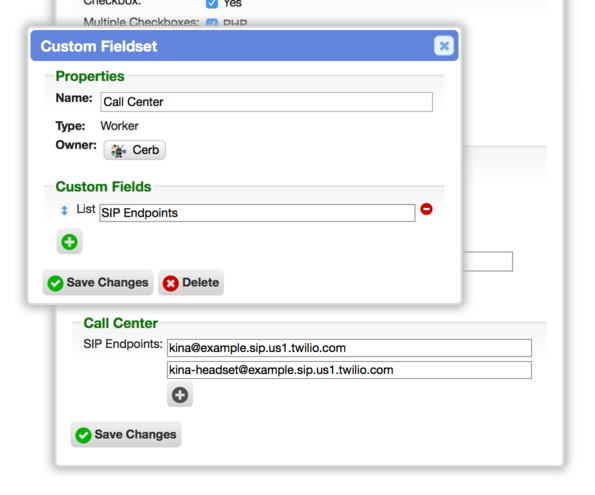Viewport: 595px width, 495px height.
Task: Click green checkmark on bottom Save Changes
Action: point(83,435)
